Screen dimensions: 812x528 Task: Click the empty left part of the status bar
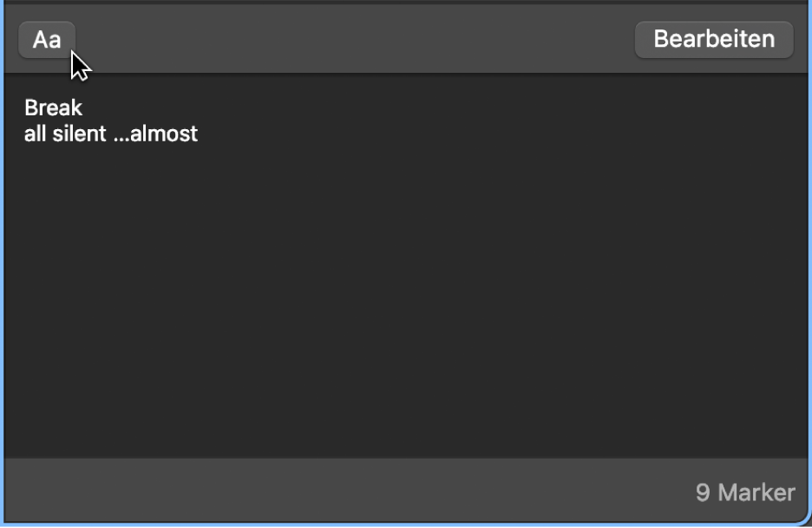(x=260, y=492)
